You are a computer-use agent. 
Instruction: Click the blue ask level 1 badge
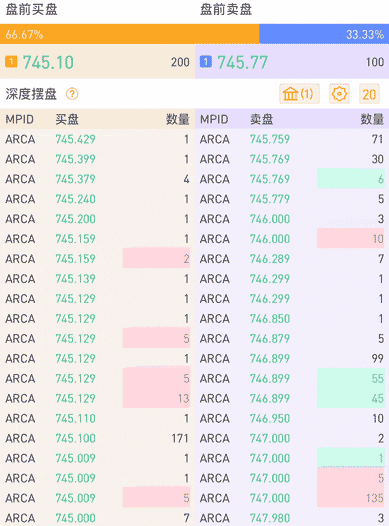pyautogui.click(x=206, y=62)
